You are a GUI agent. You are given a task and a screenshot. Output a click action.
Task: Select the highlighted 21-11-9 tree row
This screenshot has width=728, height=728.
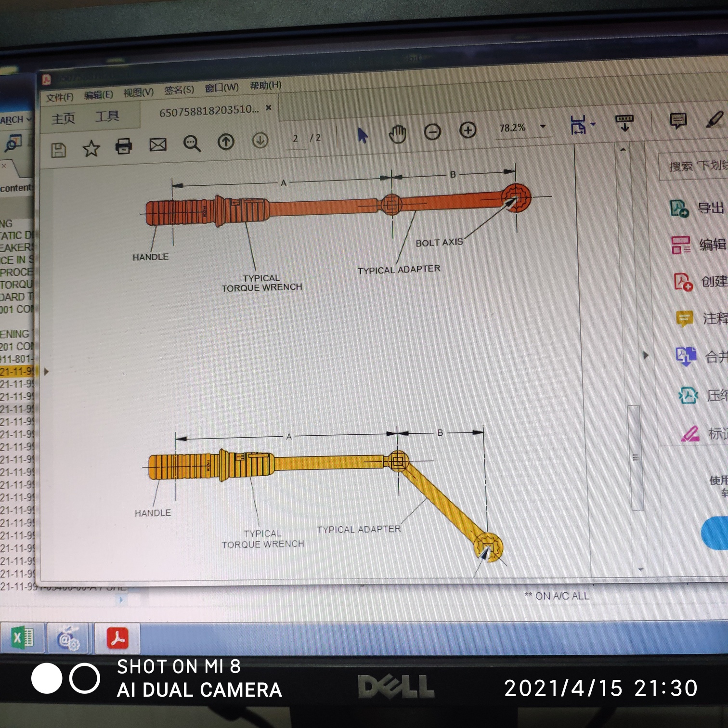pos(18,372)
